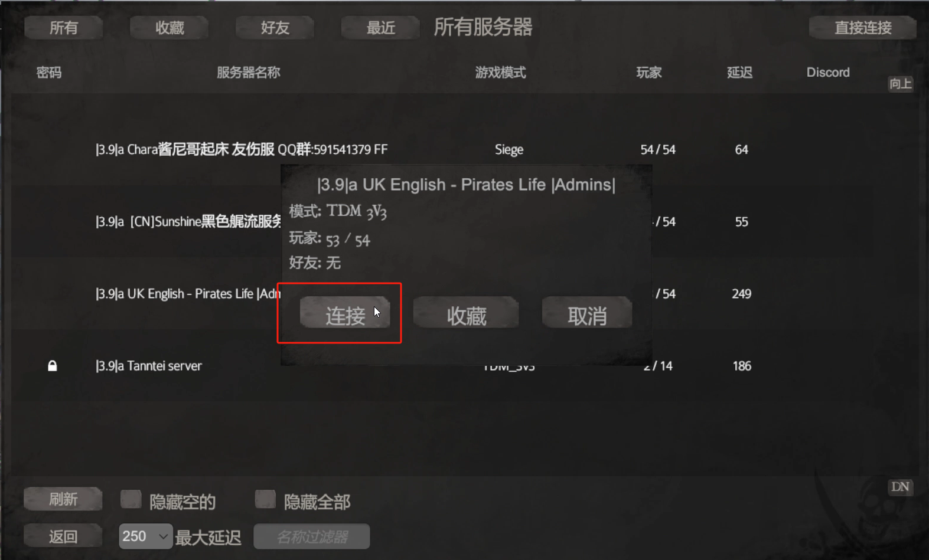Screen dimensions: 929x560
Task: Click the lock icon beside Tanntei server
Action: pos(53,366)
